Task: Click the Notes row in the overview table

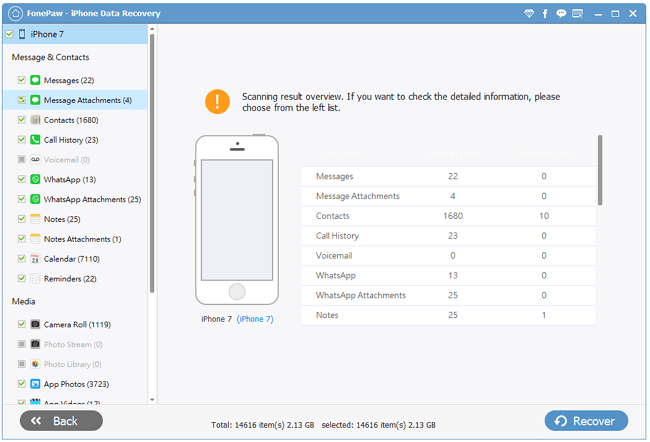Action: coord(448,315)
